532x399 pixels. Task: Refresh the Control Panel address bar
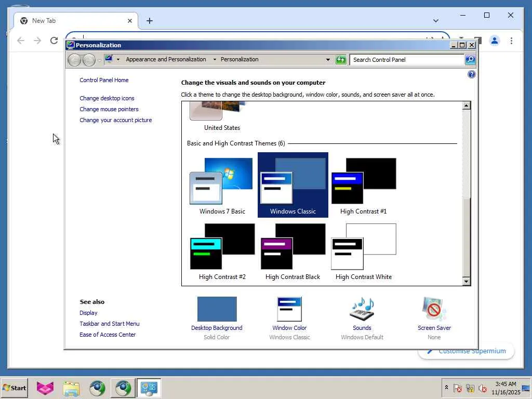[x=341, y=60]
